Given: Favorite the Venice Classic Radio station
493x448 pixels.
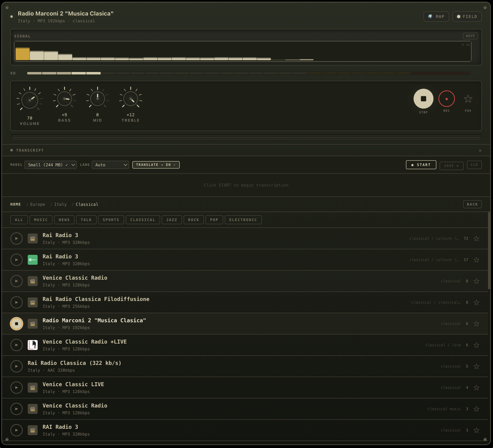Looking at the screenshot, I should 476,281.
